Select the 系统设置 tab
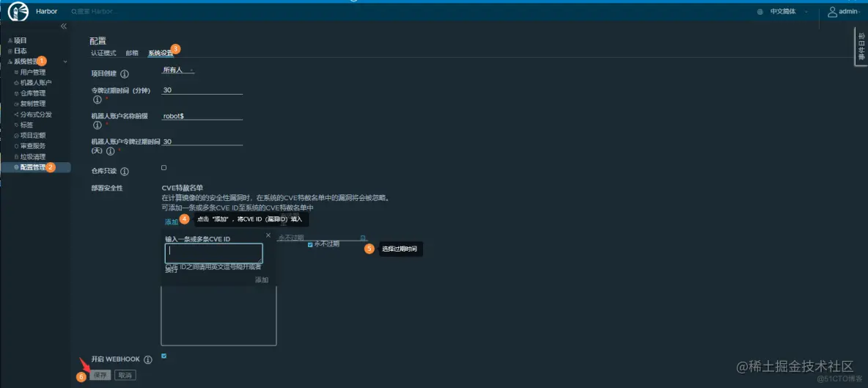This screenshot has height=388, width=868. [161, 53]
